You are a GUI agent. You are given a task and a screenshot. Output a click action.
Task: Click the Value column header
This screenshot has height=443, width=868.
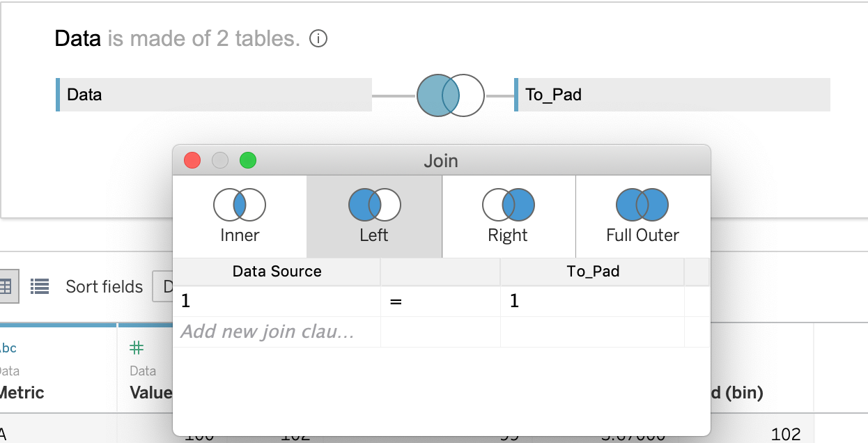pyautogui.click(x=150, y=393)
